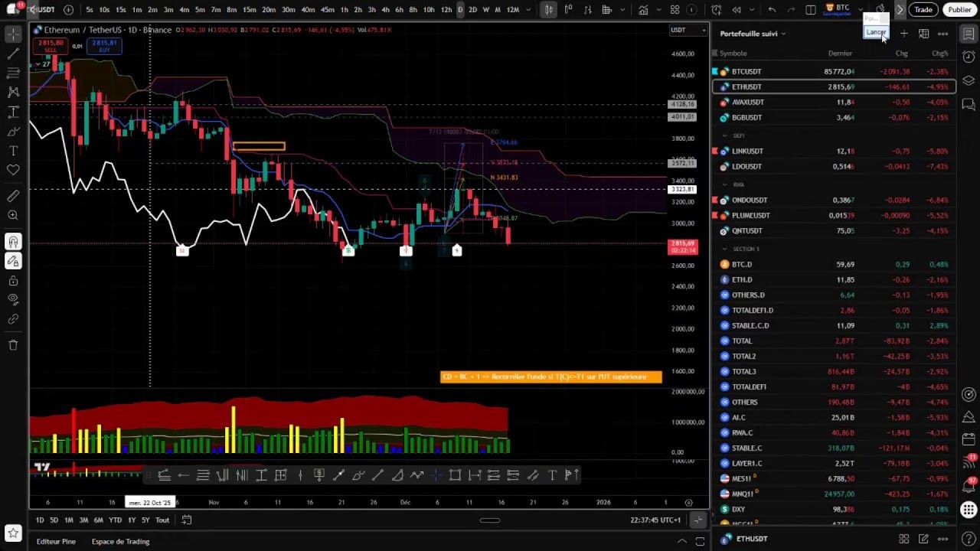The width and height of the screenshot is (980, 551).
Task: Click the trash icon to remove drawings
Action: pyautogui.click(x=12, y=345)
